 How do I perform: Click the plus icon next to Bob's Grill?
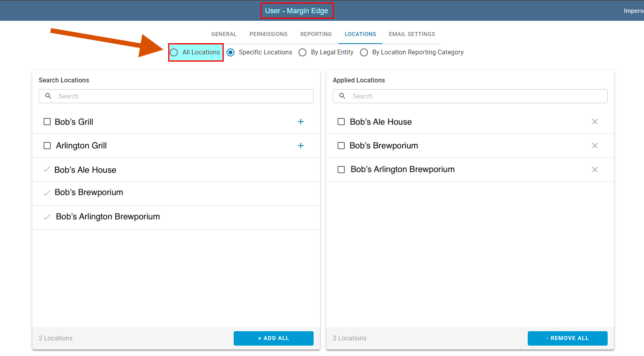(x=301, y=122)
